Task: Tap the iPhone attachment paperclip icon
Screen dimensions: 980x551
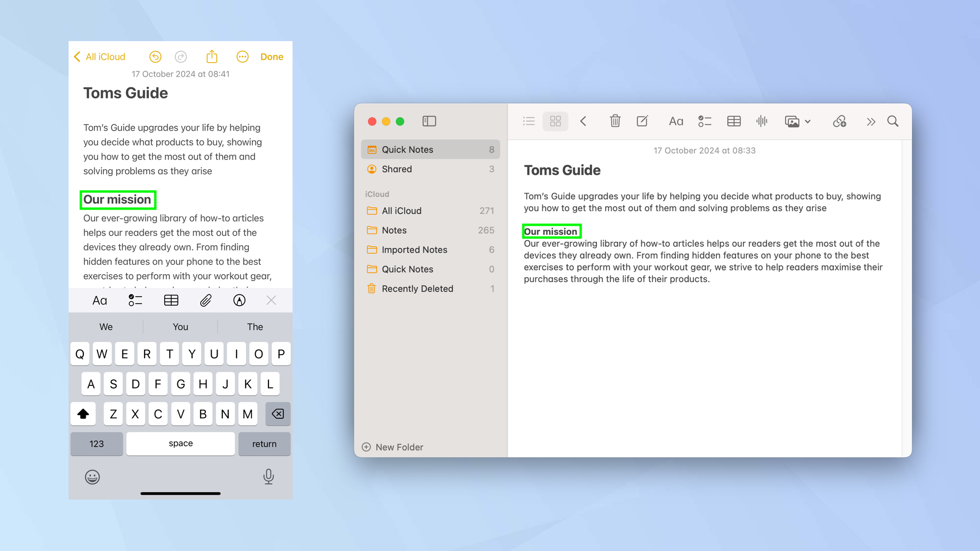Action: coord(206,300)
